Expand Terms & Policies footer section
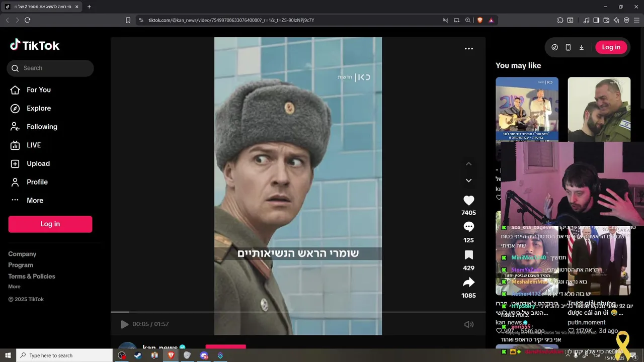The image size is (644, 362). [32, 277]
